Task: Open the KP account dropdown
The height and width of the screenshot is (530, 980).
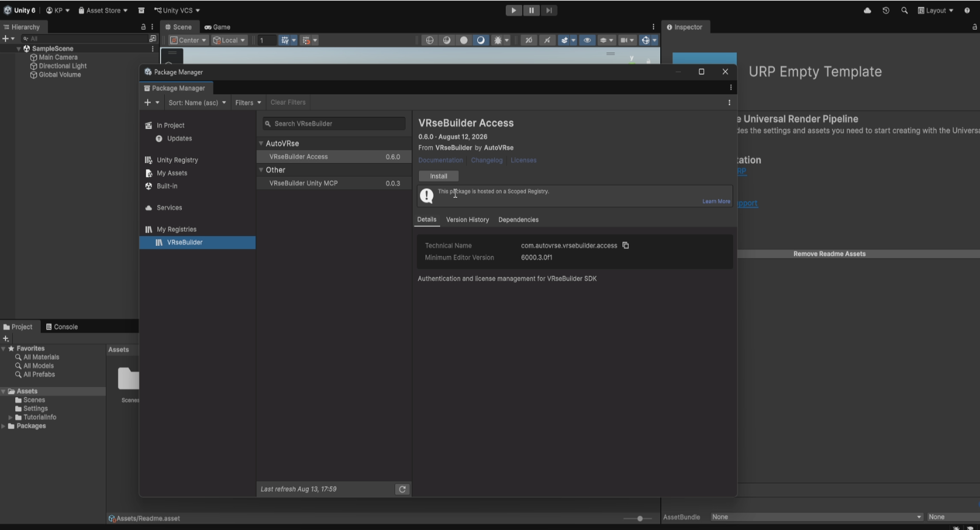Action: [x=58, y=10]
